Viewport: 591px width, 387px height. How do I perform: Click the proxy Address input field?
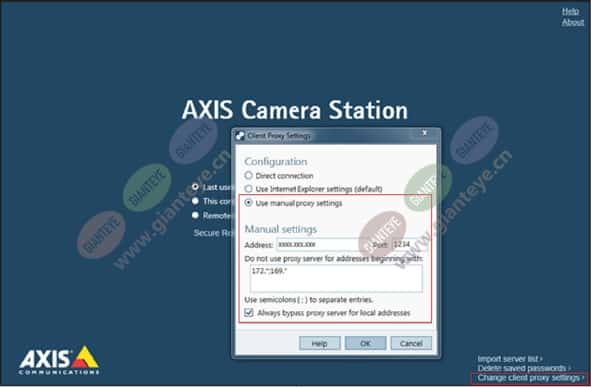(x=318, y=245)
